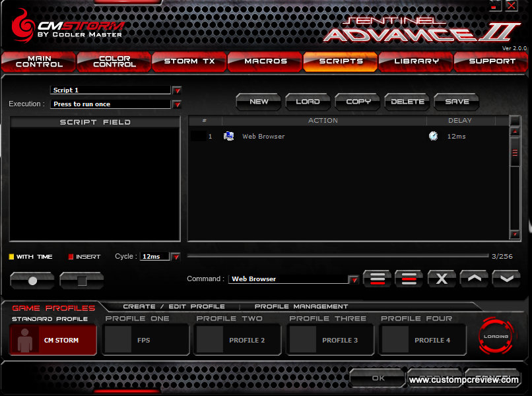Confirm with the OK button
Viewport: 532px width, 396px height.
coord(378,378)
